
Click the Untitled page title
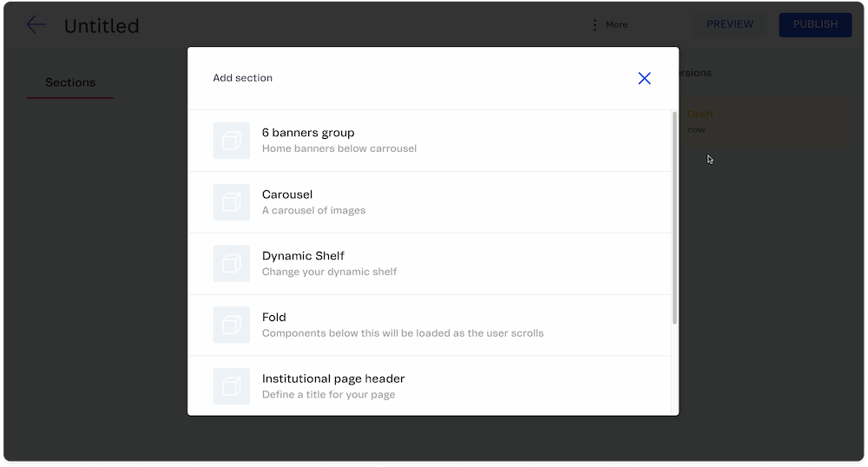pos(102,26)
